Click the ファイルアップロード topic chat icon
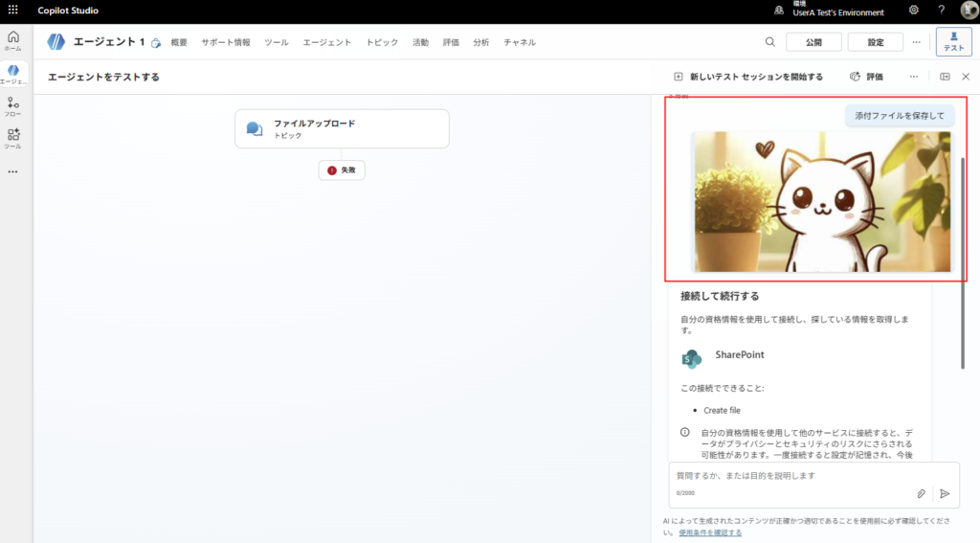 pyautogui.click(x=255, y=129)
